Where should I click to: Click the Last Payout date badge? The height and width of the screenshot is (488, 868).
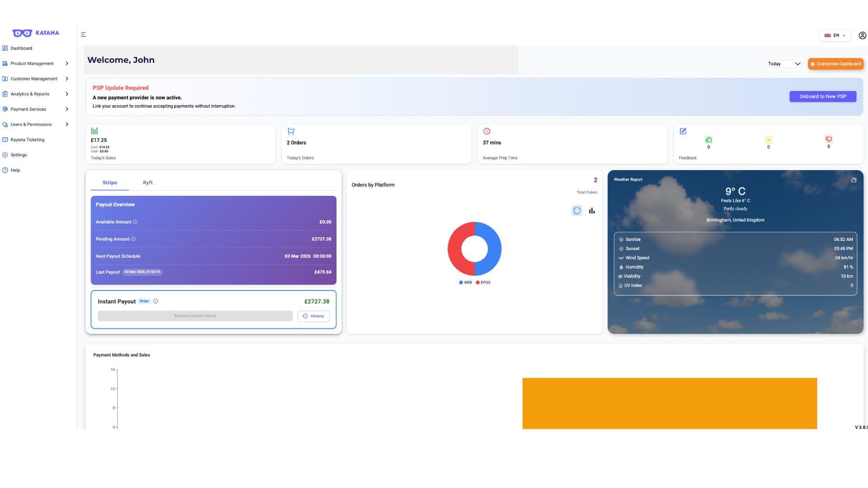[142, 272]
